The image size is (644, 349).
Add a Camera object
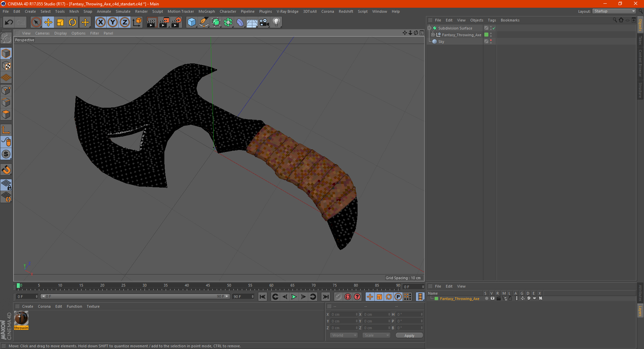(264, 22)
